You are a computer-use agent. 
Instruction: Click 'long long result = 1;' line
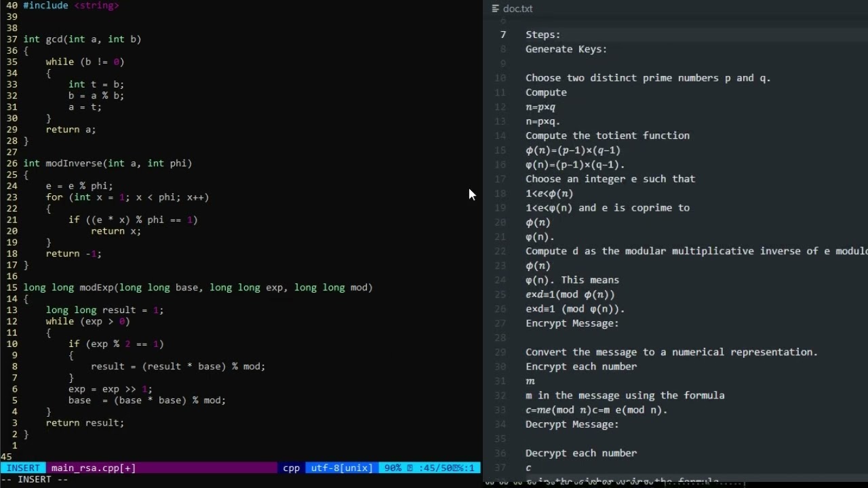pos(105,310)
